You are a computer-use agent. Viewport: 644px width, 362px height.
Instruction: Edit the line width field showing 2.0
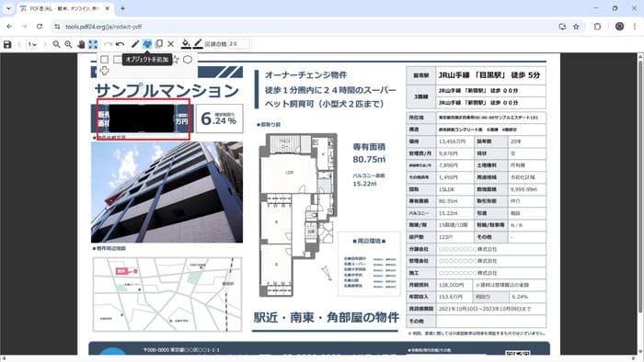(x=238, y=44)
